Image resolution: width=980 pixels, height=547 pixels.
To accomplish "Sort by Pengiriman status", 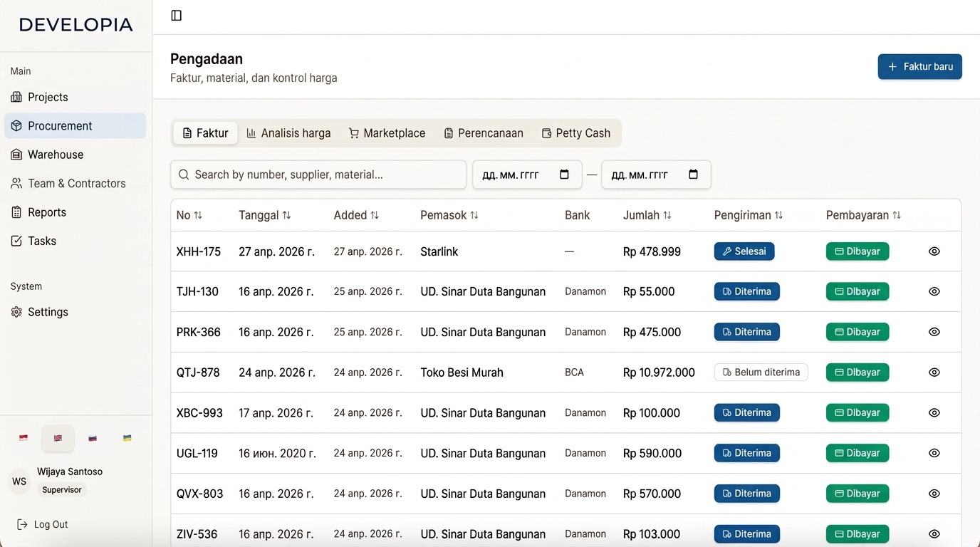I will [x=749, y=215].
